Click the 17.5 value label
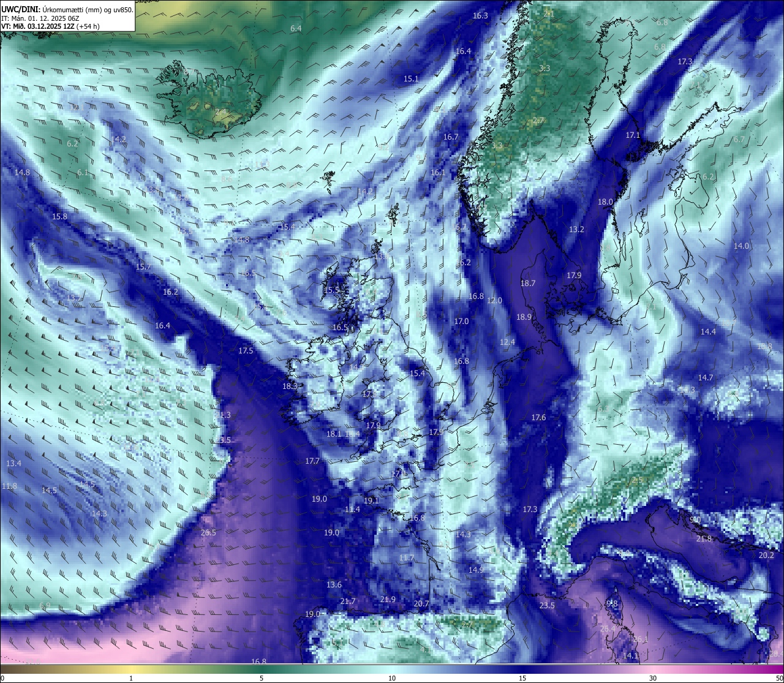 [246, 351]
